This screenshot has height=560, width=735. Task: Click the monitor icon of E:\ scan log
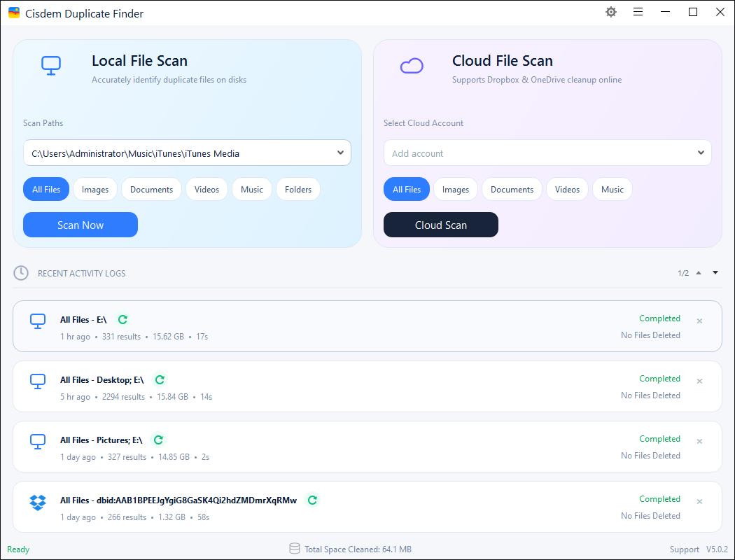[x=38, y=321]
